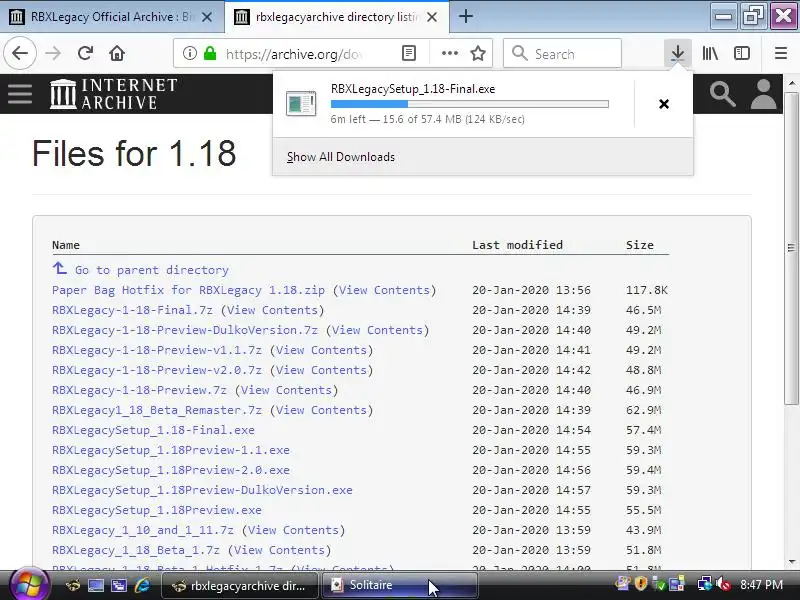Click the Windows Security shield tray icon
800x600 pixels.
pyautogui.click(x=641, y=584)
